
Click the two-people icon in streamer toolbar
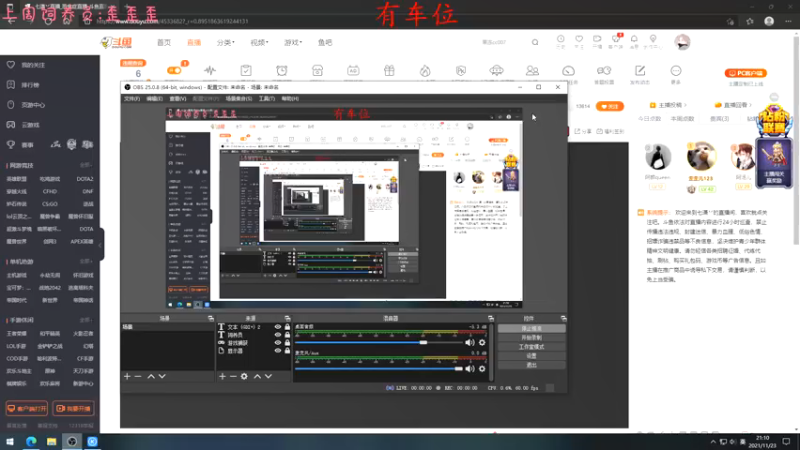pos(532,71)
